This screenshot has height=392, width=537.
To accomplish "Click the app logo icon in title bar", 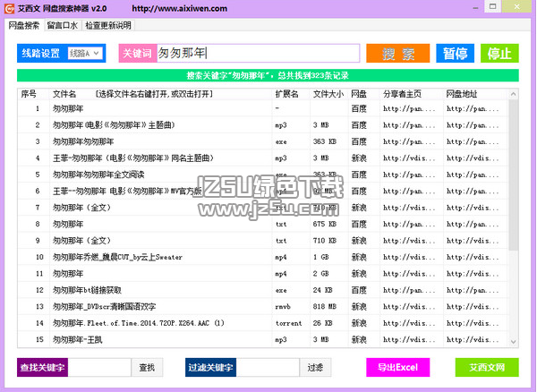I will click(x=9, y=8).
